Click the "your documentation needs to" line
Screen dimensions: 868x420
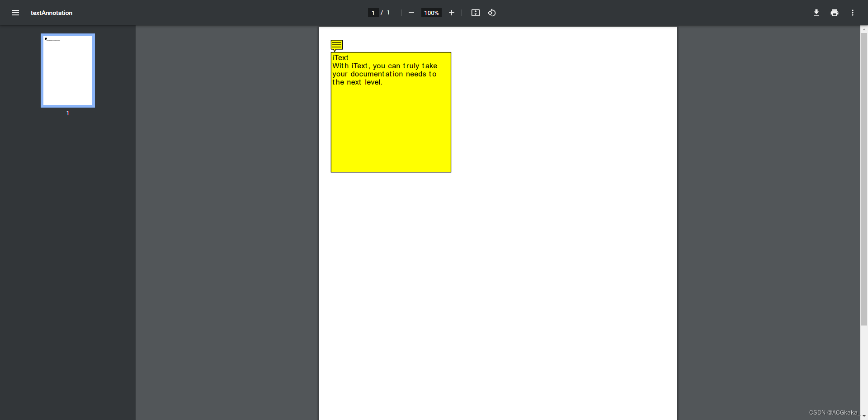[x=384, y=74]
